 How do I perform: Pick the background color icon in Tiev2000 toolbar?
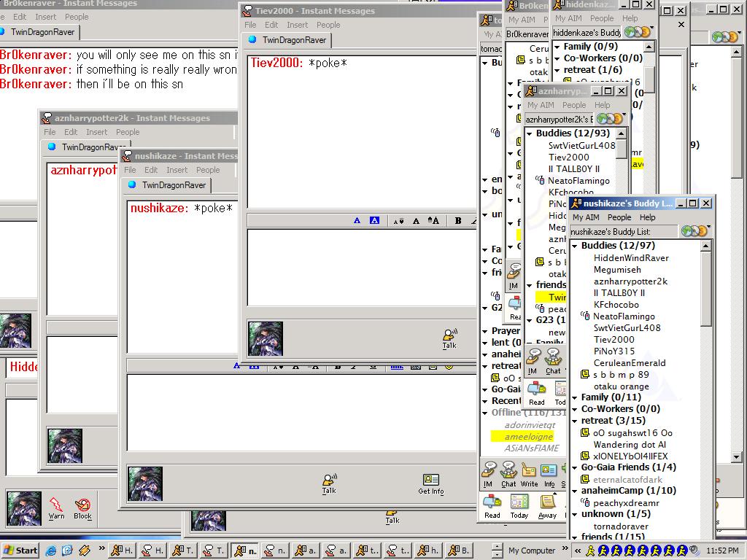[x=374, y=220]
